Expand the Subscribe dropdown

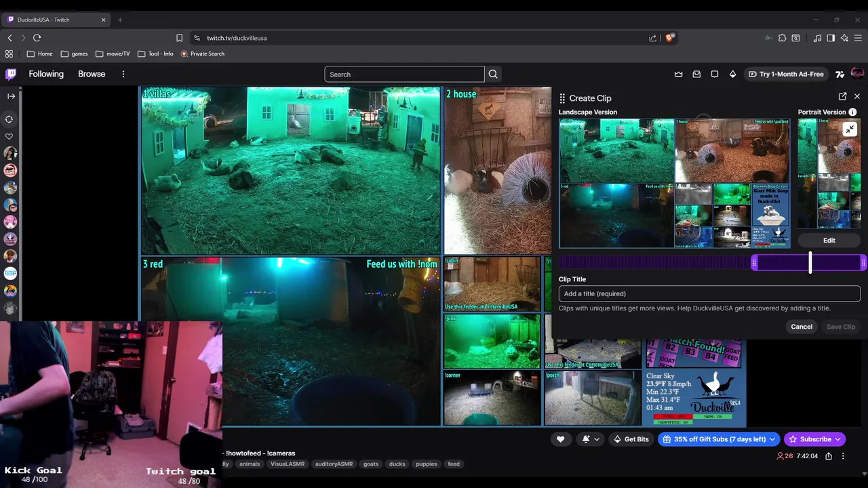(837, 439)
